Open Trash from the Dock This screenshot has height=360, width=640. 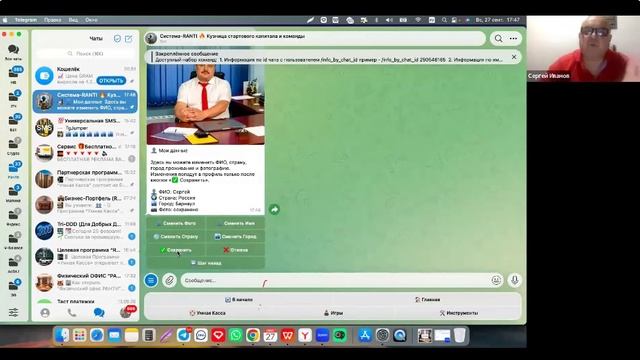tap(460, 336)
